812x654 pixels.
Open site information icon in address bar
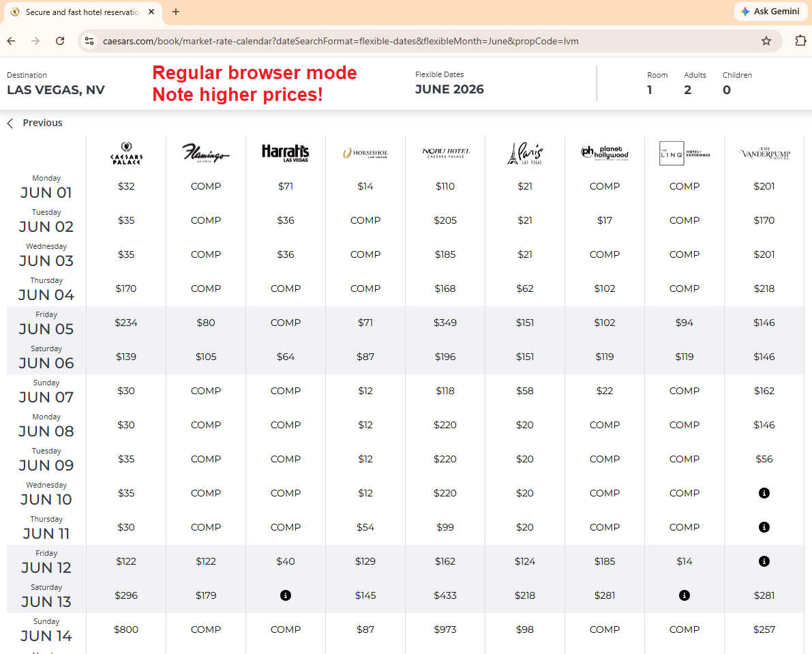coord(89,41)
